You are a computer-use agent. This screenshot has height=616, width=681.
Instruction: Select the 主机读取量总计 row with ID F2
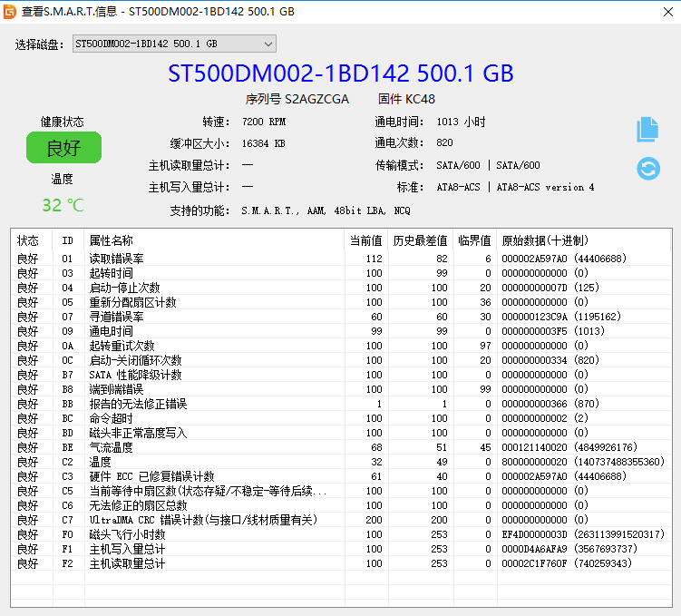341,563
